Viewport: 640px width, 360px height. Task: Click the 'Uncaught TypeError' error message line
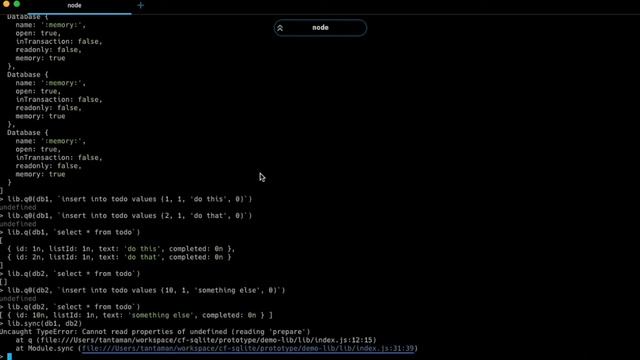[x=155, y=332]
